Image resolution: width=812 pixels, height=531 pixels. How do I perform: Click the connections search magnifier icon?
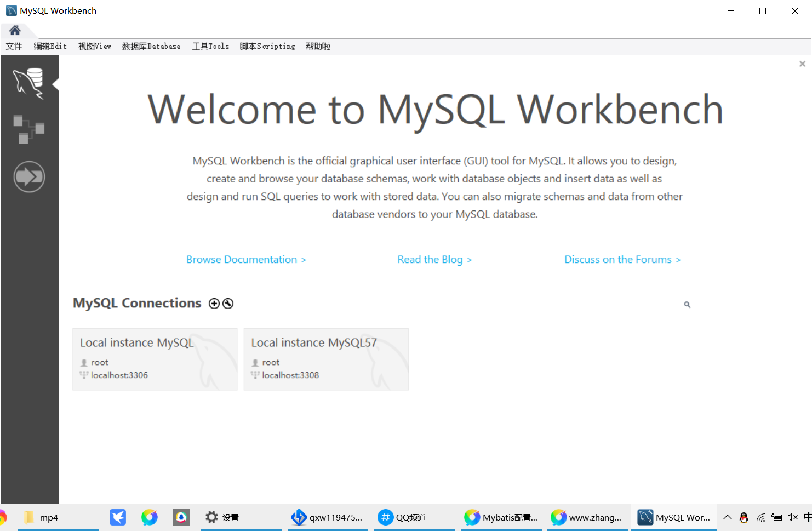pos(687,305)
